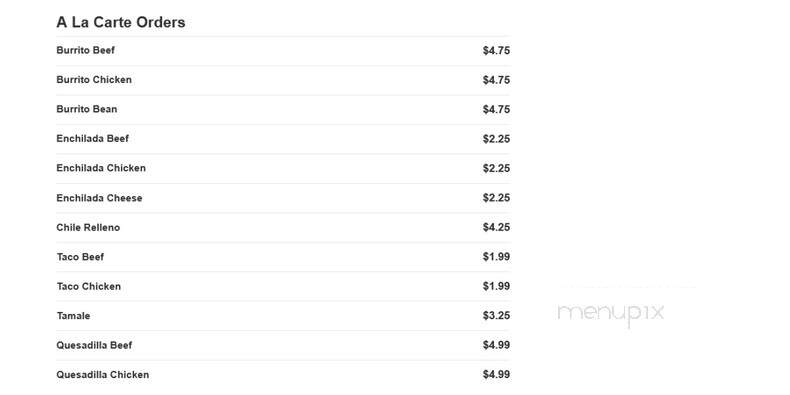Viewport: 790px width, 395px height.
Task: Click the A La Carte Orders heading
Action: [x=120, y=22]
